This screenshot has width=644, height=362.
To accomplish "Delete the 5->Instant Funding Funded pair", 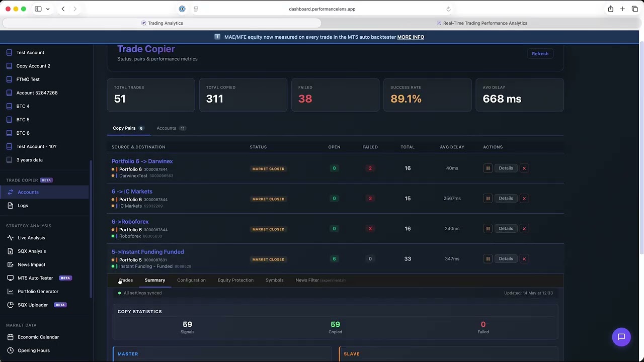I will (524, 259).
